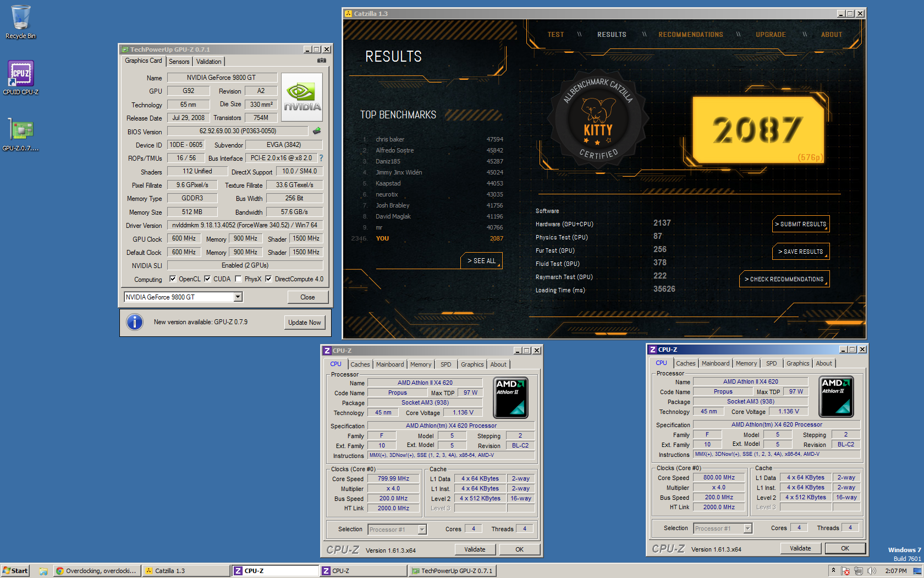Click OK in right CPU-Z window

coord(845,548)
